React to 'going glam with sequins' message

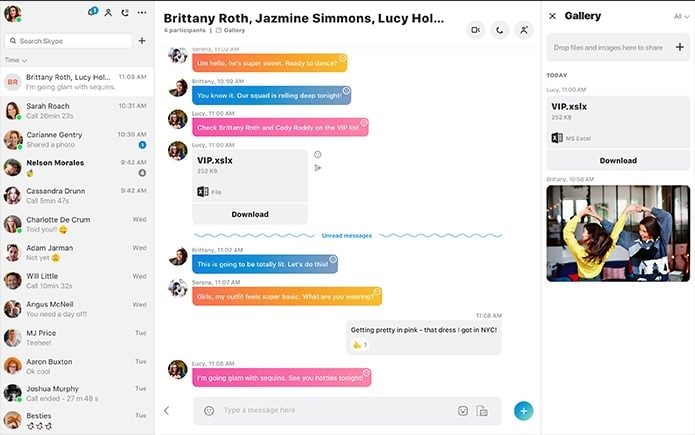click(x=366, y=372)
